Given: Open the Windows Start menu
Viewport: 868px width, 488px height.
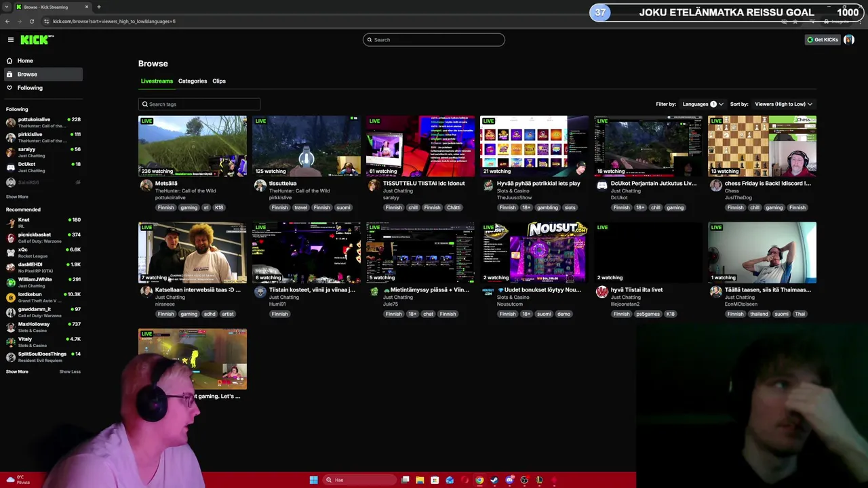Looking at the screenshot, I should 313,480.
